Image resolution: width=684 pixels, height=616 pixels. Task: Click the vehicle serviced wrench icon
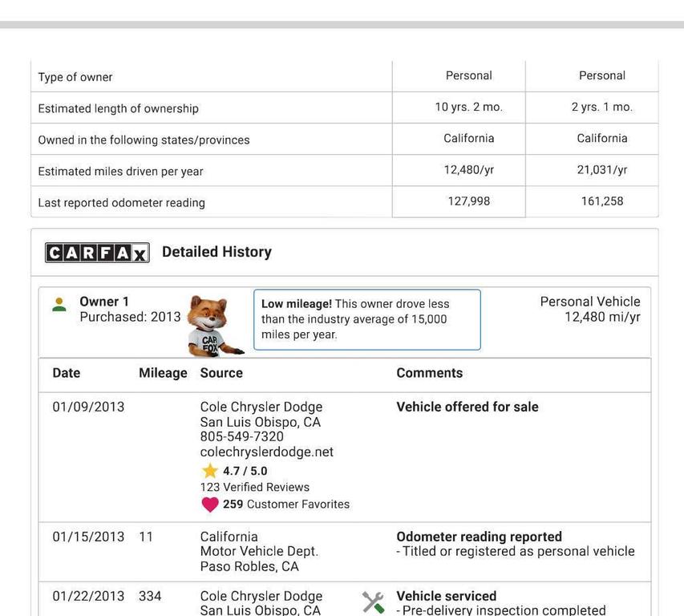[373, 602]
